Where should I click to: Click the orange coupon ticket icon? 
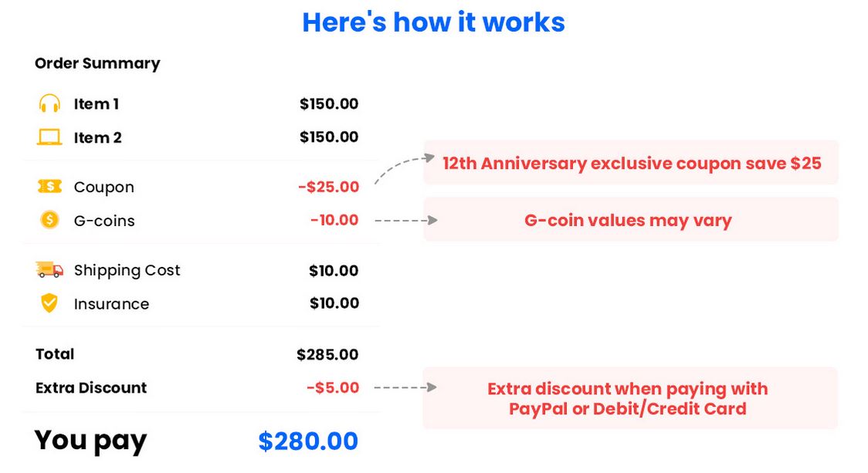click(x=49, y=187)
